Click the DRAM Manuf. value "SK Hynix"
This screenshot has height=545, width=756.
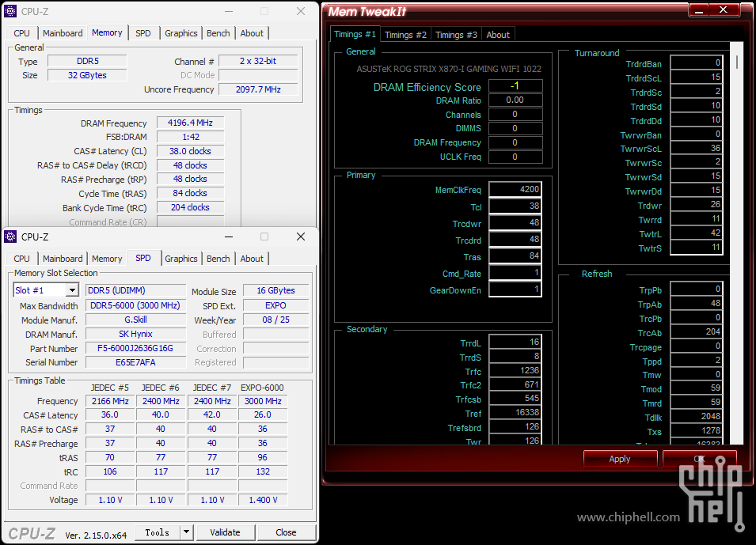click(135, 334)
